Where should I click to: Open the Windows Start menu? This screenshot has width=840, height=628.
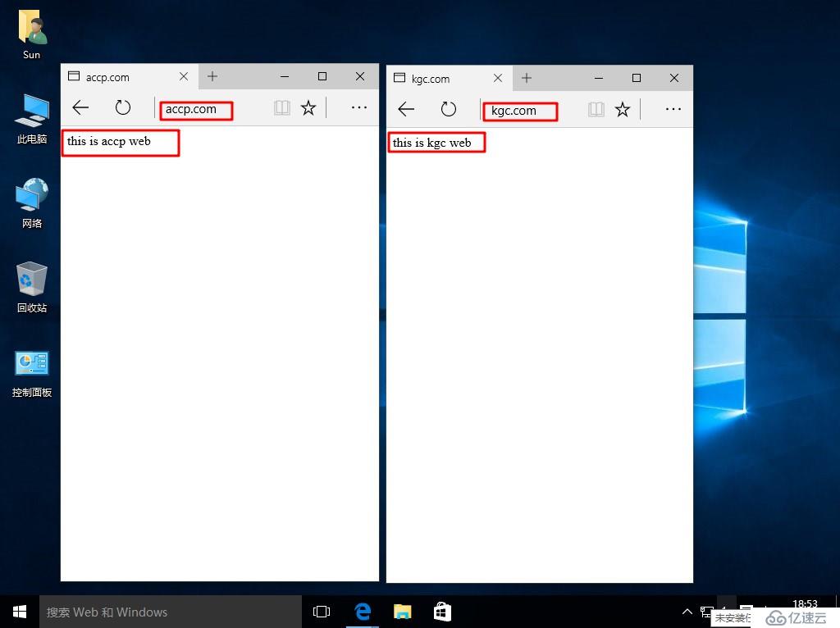click(20, 612)
